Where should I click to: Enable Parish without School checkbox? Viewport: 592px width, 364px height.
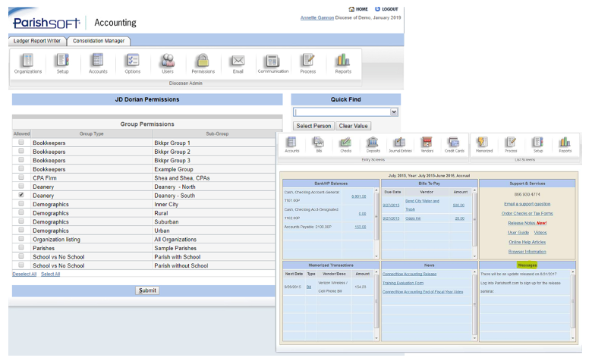click(x=21, y=265)
